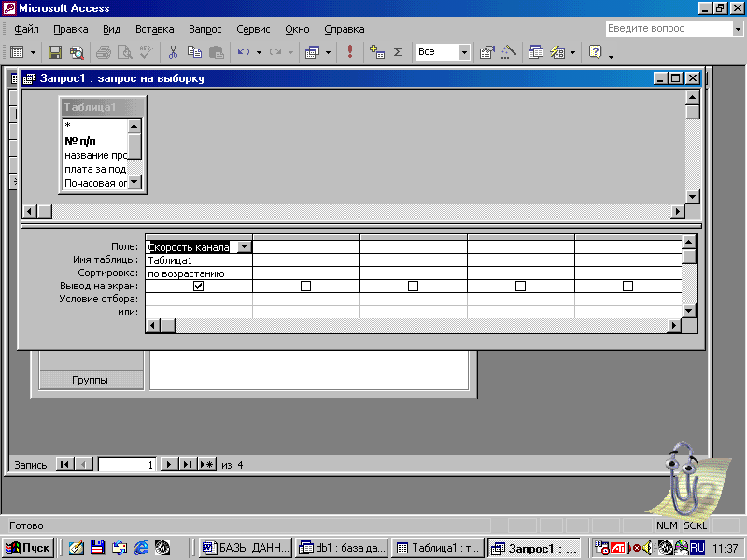Select 'название прс' field in Таблица1 list
The height and width of the screenshot is (560, 747).
pos(96,155)
